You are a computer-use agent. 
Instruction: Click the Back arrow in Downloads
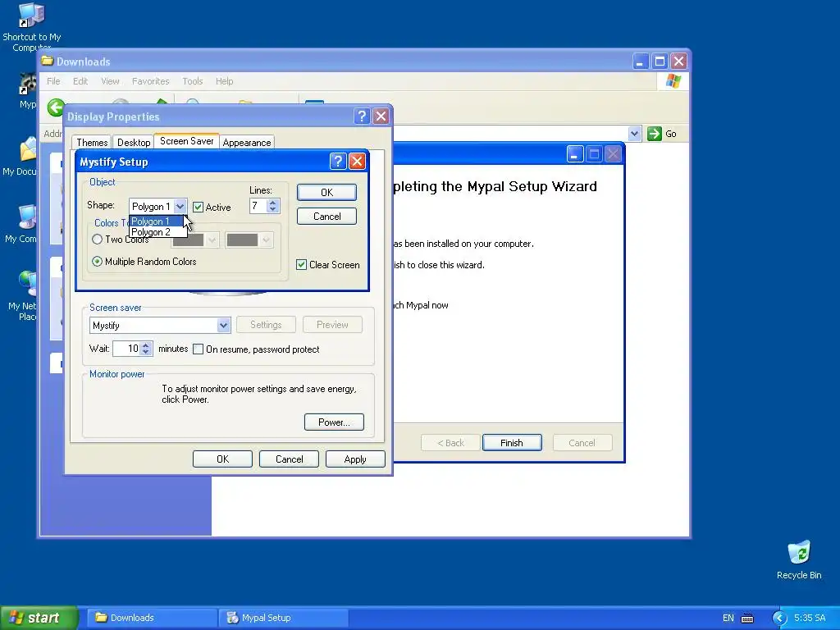tap(56, 107)
